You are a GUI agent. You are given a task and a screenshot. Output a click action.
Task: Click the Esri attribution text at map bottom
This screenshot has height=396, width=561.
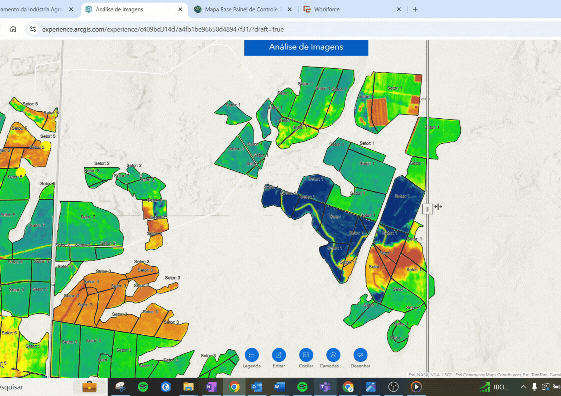click(x=484, y=375)
